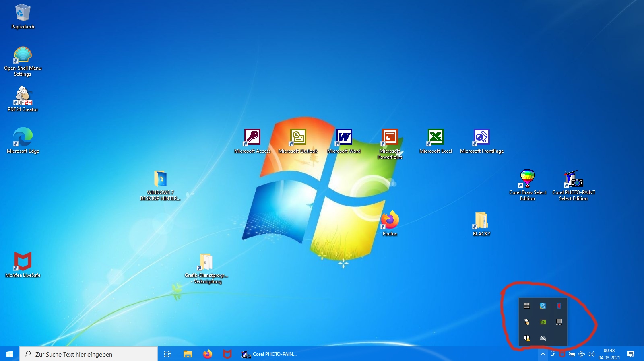
Task: Open McAfee from the taskbar
Action: click(x=227, y=354)
